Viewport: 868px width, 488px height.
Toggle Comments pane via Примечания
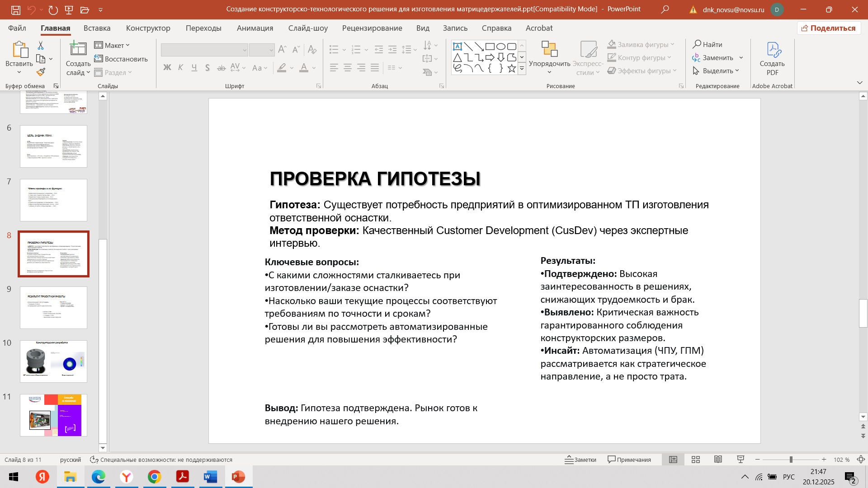629,460
